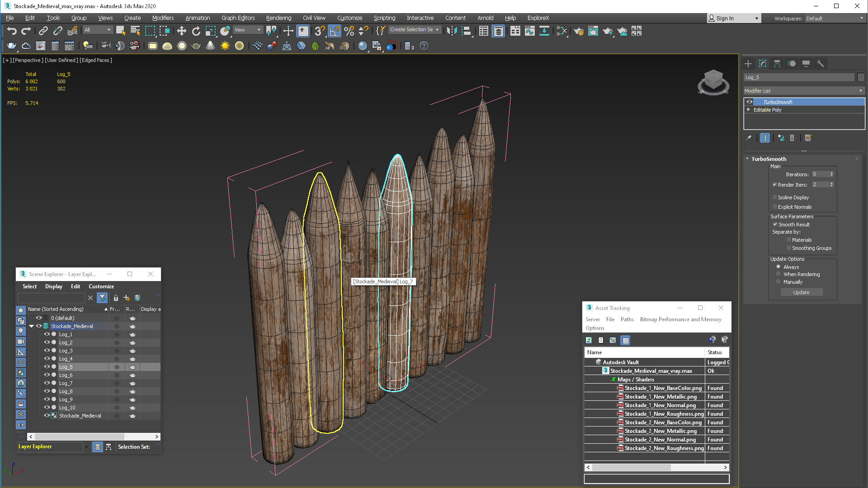Screen dimensions: 868x488
Task: Enable Separate by Materials checkbox
Action: tap(789, 240)
